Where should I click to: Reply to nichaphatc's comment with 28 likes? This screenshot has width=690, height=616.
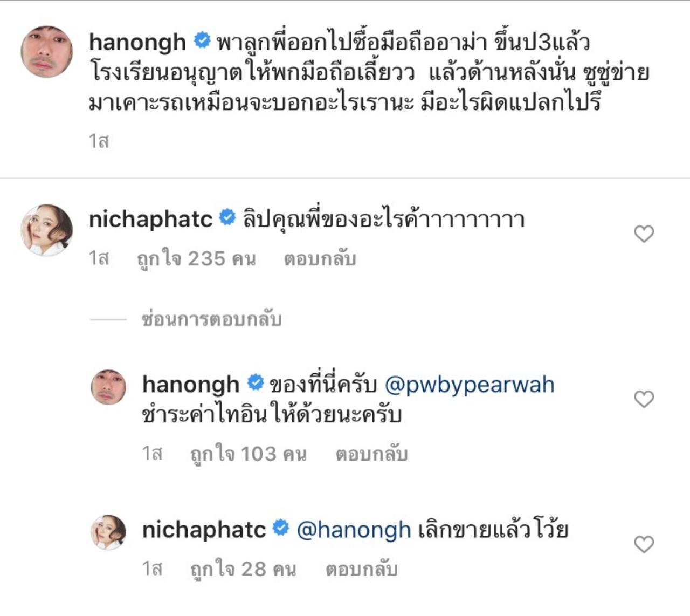pos(361,569)
